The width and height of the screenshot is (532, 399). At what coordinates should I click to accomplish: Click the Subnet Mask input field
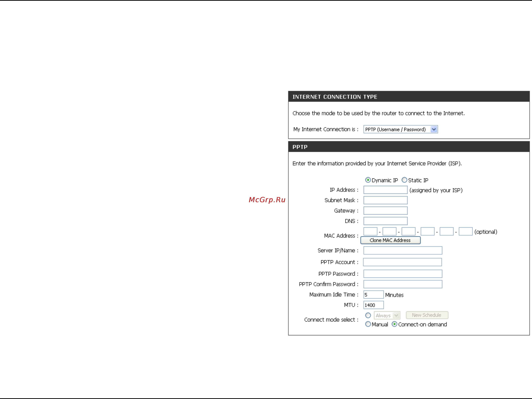coord(385,200)
